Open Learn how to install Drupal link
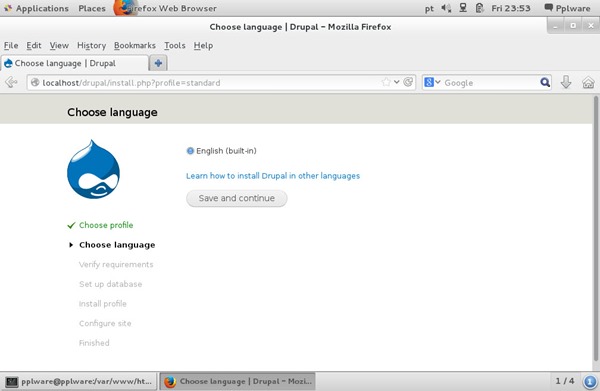 click(273, 176)
